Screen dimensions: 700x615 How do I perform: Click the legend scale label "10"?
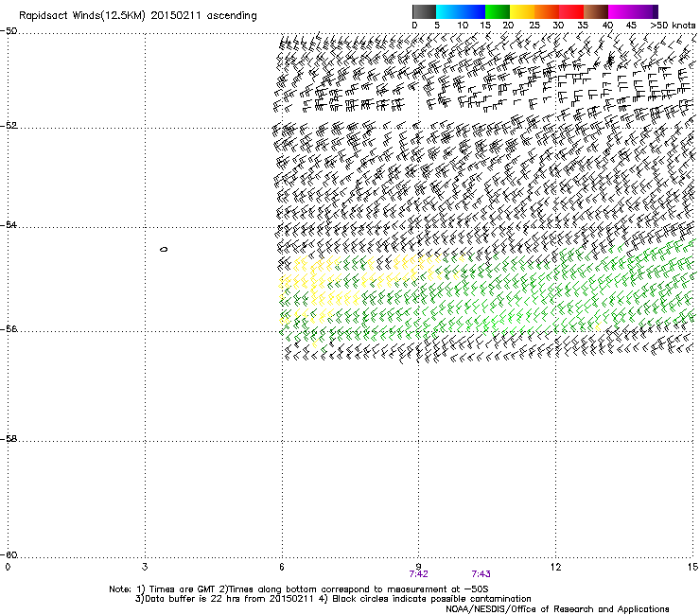(463, 26)
